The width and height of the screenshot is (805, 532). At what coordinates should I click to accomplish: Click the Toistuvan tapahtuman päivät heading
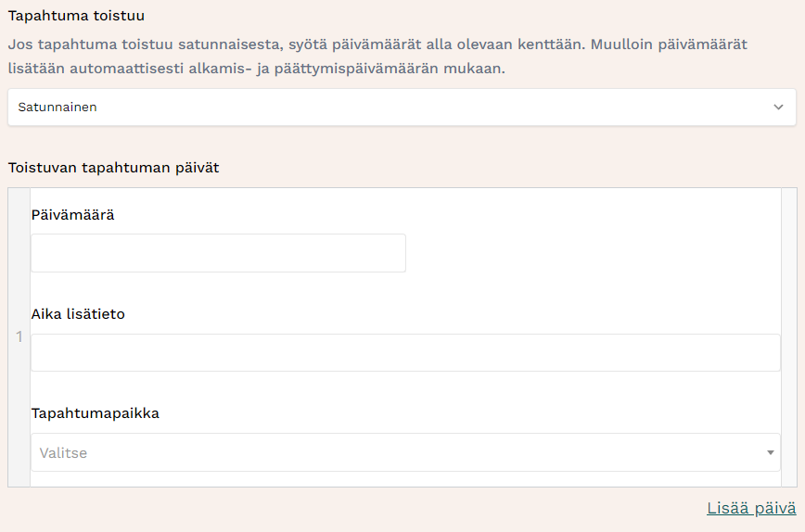(113, 168)
